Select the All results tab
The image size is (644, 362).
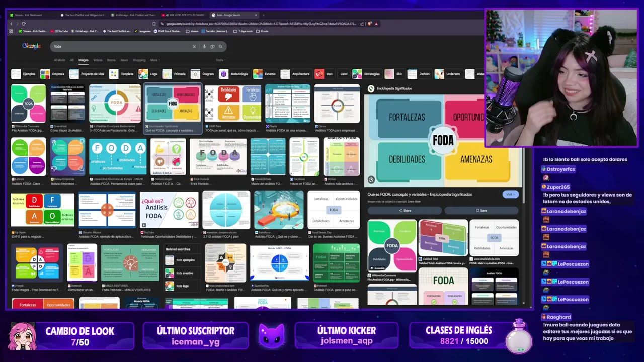72,60
